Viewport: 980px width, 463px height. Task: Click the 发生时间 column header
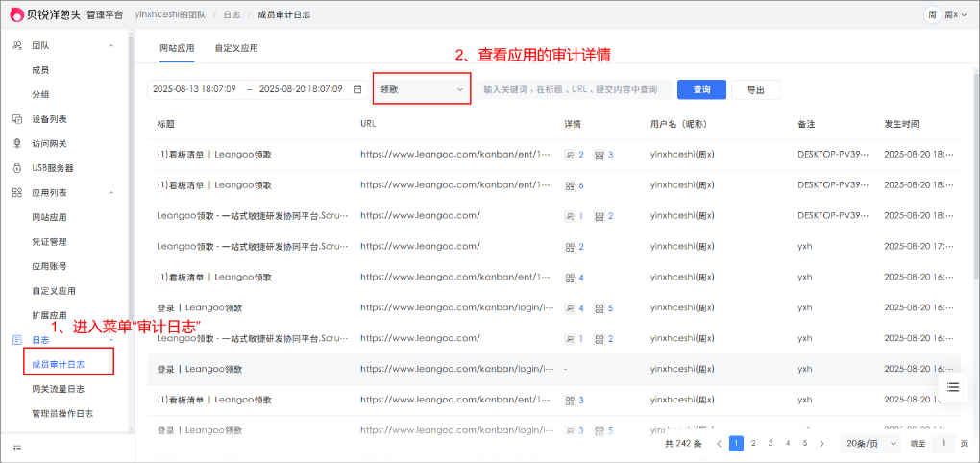(901, 124)
